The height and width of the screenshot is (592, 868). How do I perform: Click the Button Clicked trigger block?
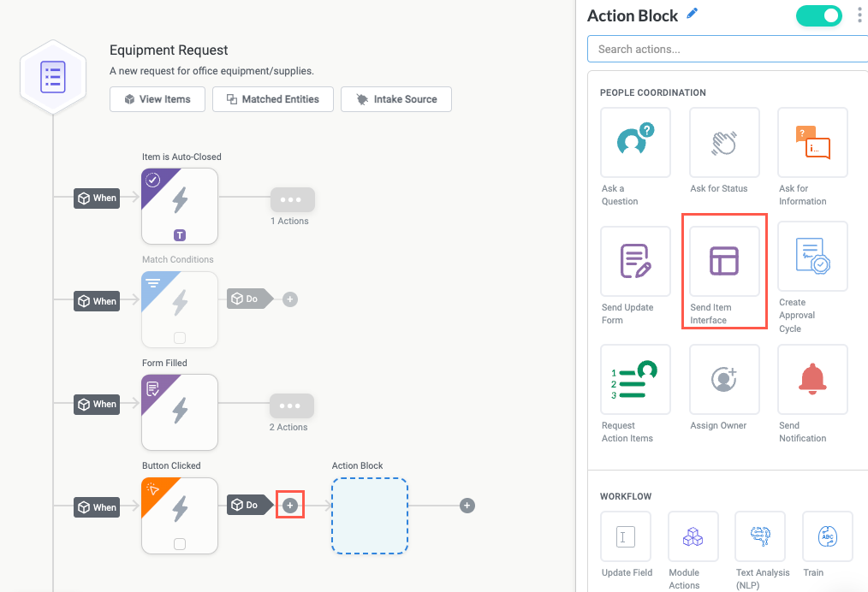point(179,515)
